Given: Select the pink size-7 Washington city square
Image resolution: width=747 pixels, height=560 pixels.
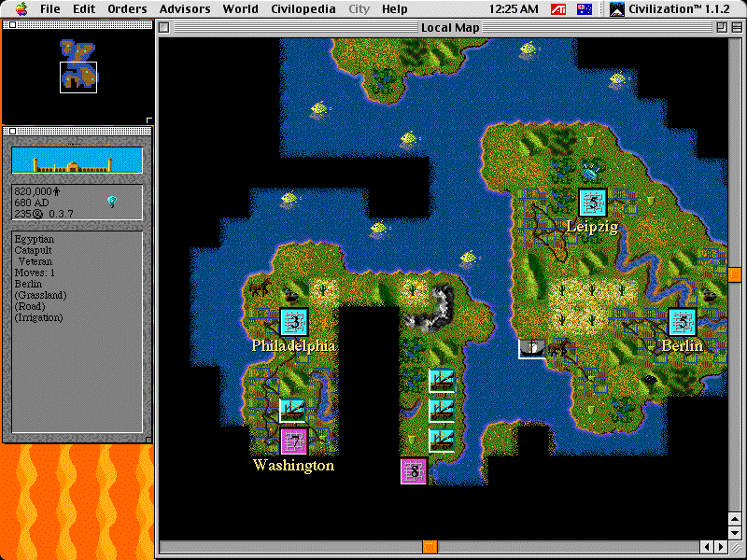Looking at the screenshot, I should point(294,441).
